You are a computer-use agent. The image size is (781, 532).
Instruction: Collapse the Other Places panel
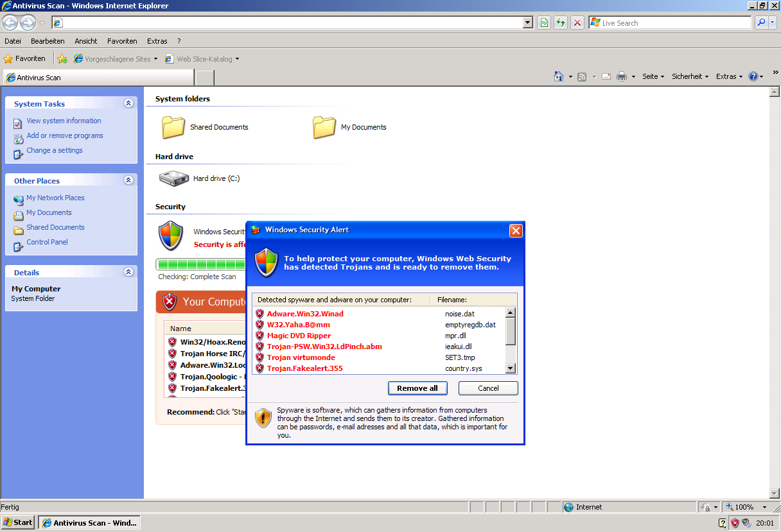(x=128, y=180)
